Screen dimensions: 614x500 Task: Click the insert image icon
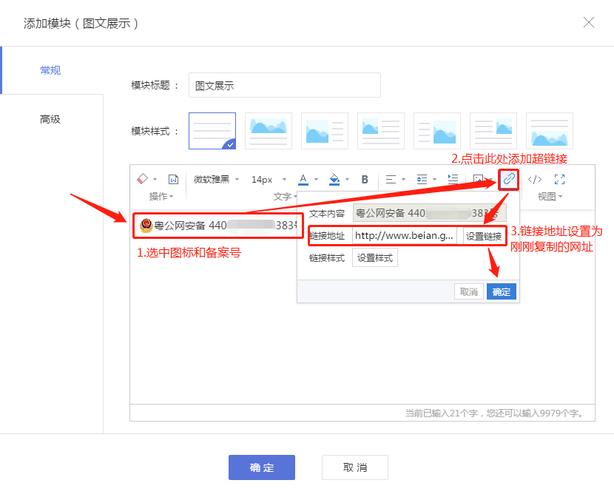coord(478,179)
